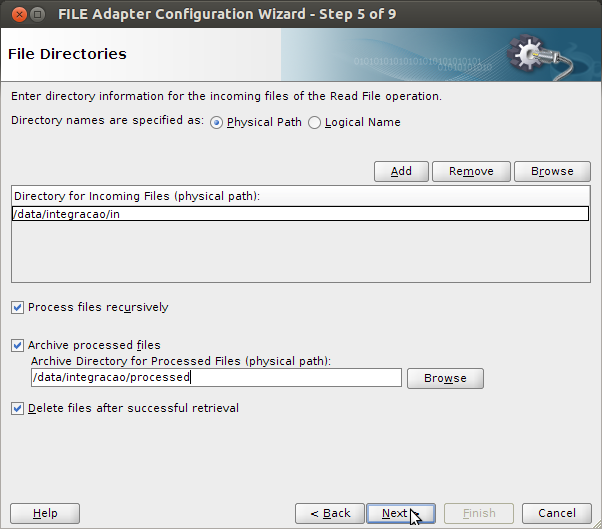602x529 pixels.
Task: Browse for the archive directory
Action: pos(445,379)
